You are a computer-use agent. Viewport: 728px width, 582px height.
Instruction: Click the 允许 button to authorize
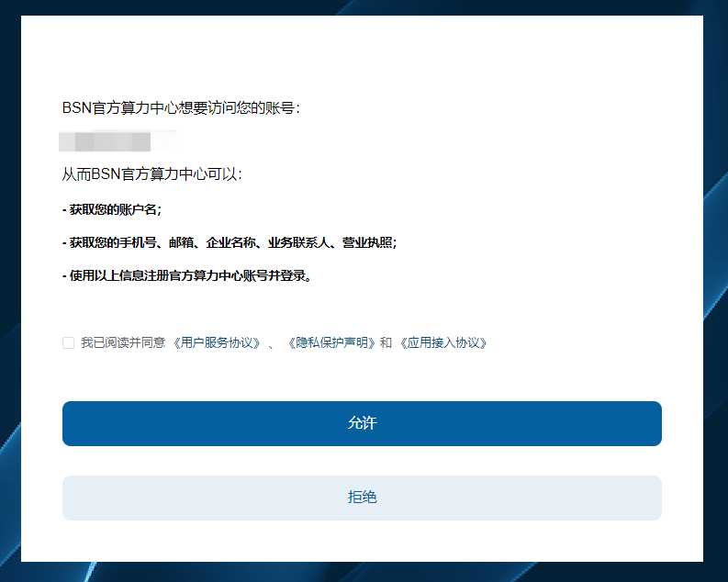pos(362,423)
